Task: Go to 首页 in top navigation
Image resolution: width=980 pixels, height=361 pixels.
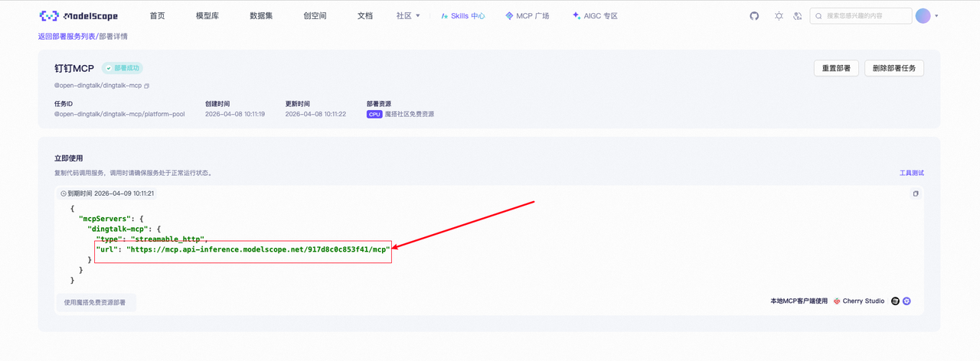Action: (157, 15)
